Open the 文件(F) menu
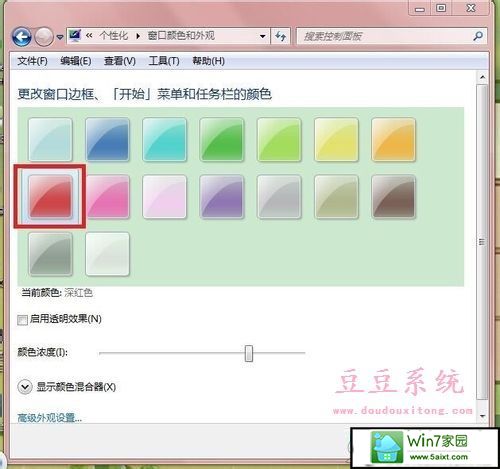This screenshot has width=500, height=469. (x=32, y=61)
